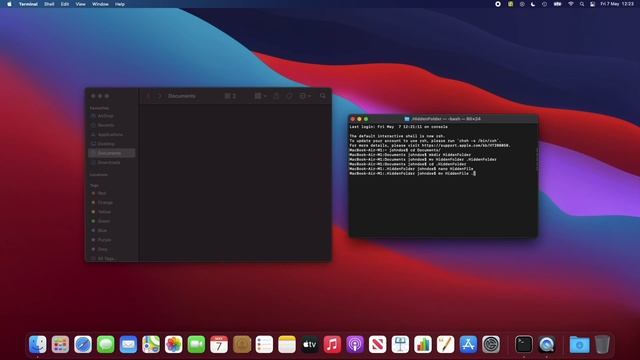Image resolution: width=640 pixels, height=360 pixels.
Task: Open the Reminders app in the Dock
Action: pyautogui.click(x=264, y=344)
